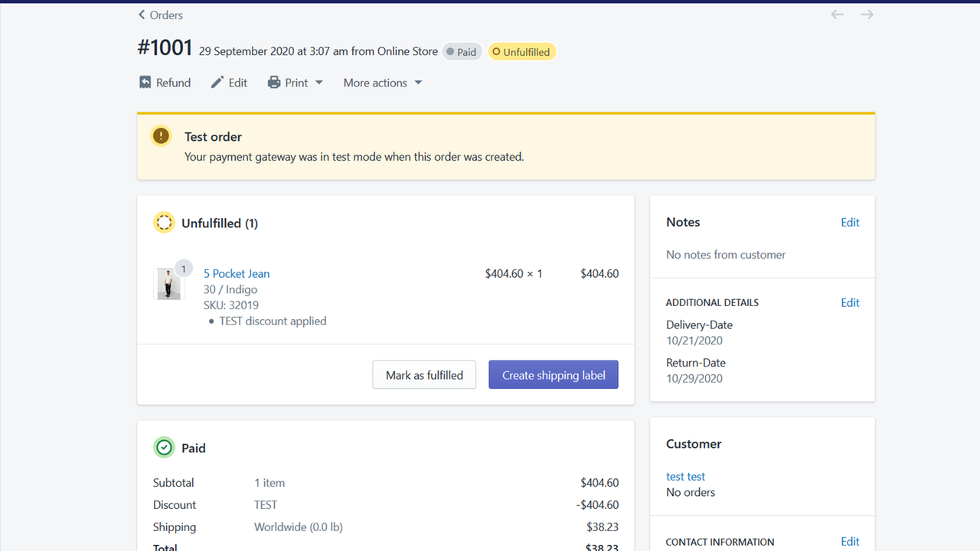This screenshot has width=980, height=551.
Task: Click the Refund icon
Action: click(x=145, y=82)
